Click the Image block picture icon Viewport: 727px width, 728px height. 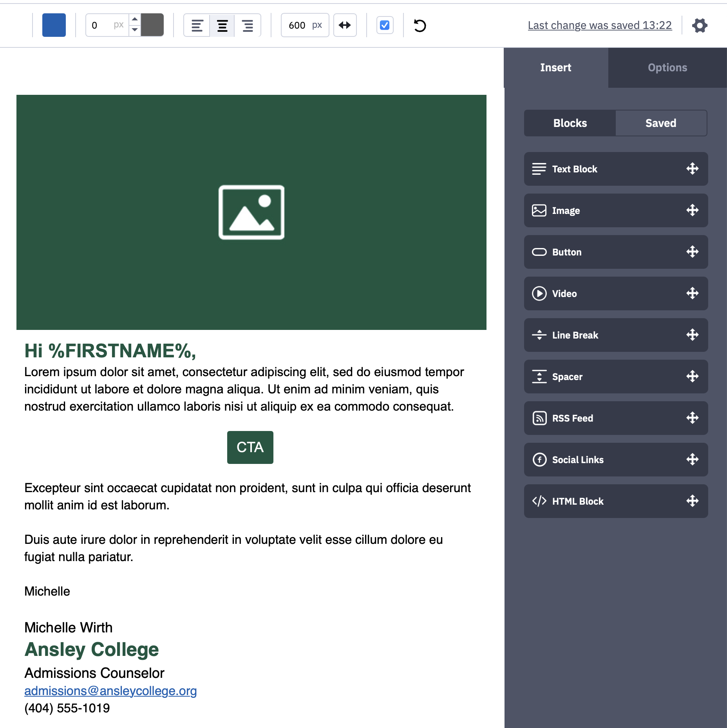pos(539,210)
